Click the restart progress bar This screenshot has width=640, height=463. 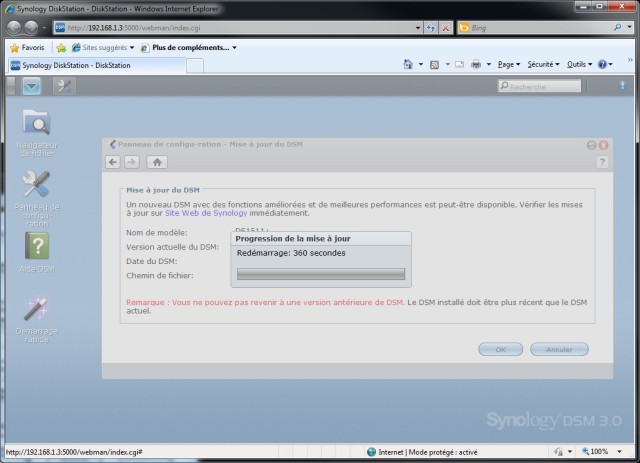pos(321,274)
